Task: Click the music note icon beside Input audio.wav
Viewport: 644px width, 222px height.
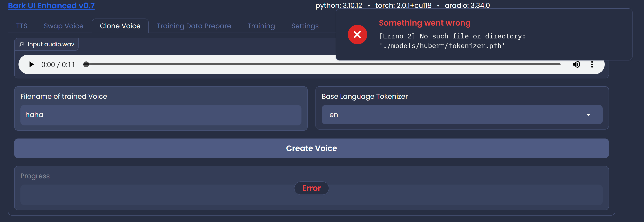Action: pos(21,44)
